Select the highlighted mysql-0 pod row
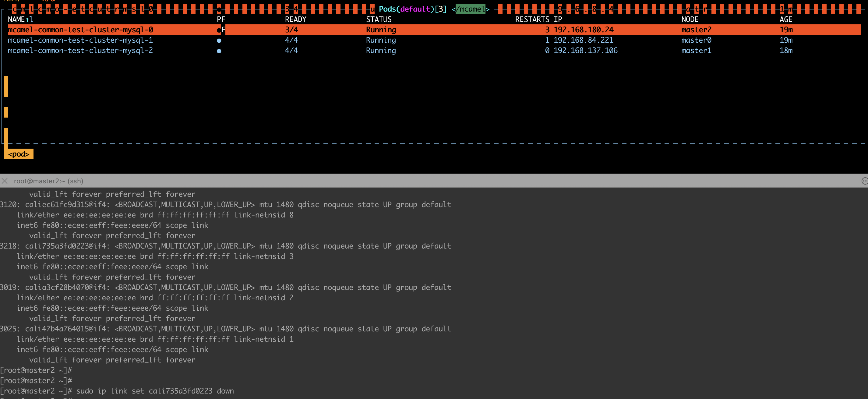 [80, 30]
